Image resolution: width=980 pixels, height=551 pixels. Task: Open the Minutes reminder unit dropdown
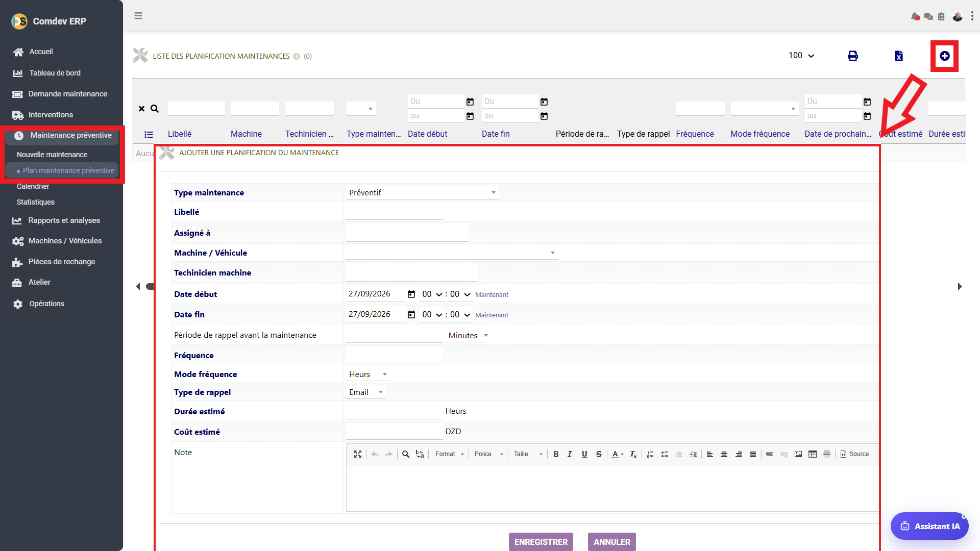[468, 335]
